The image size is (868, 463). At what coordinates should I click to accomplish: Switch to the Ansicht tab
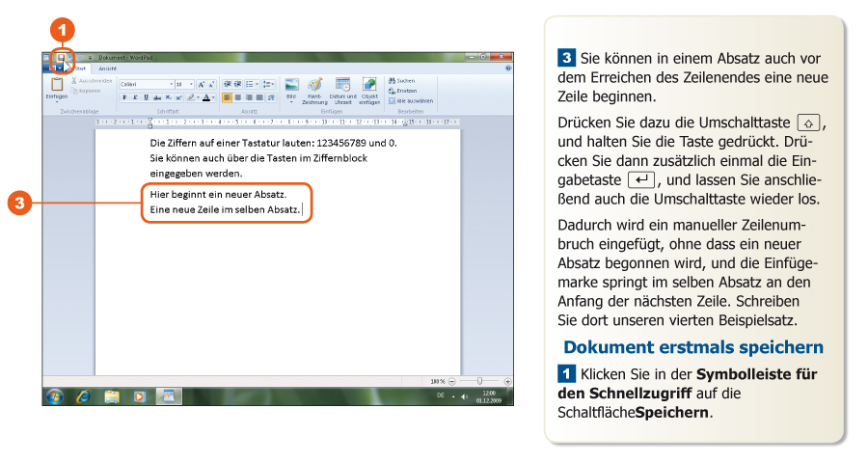(107, 68)
